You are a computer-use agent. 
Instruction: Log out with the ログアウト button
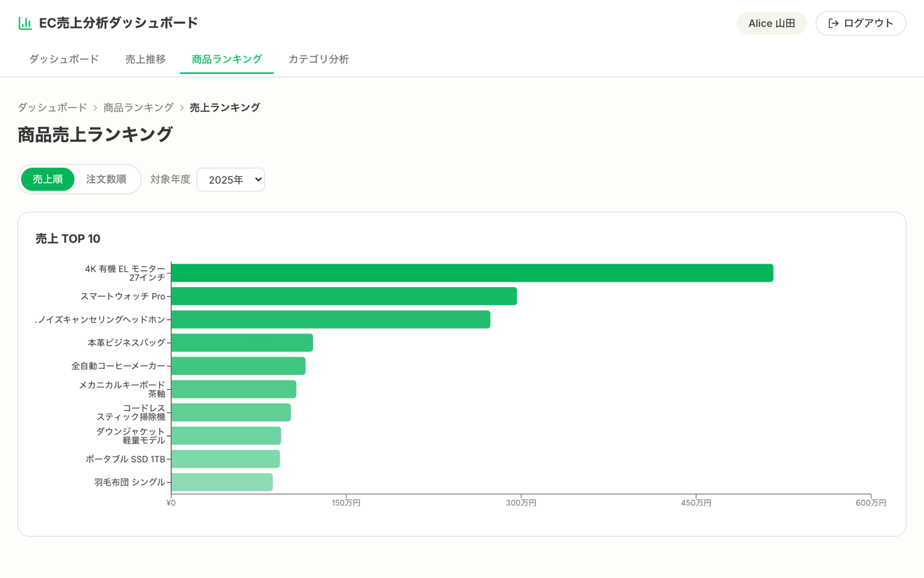click(x=861, y=23)
